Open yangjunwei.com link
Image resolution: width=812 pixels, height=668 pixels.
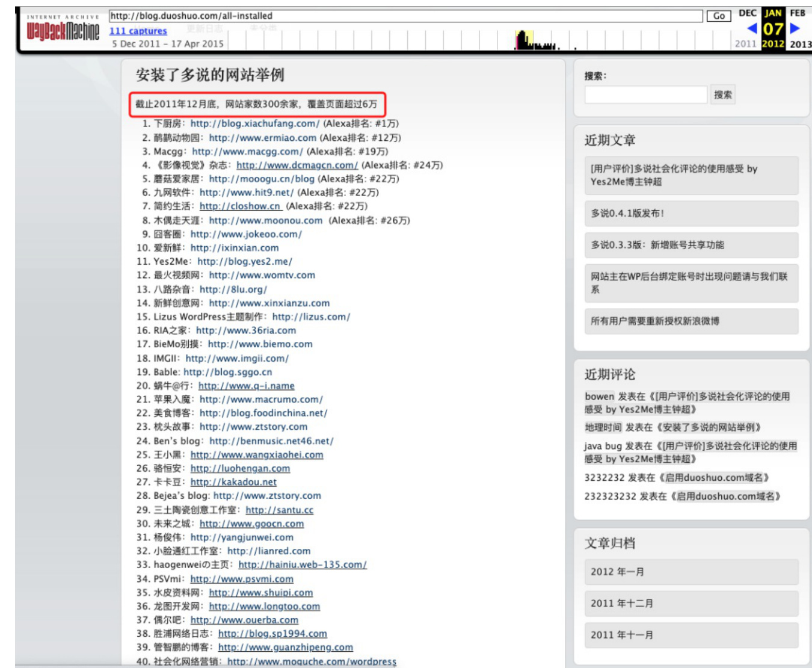pos(242,537)
